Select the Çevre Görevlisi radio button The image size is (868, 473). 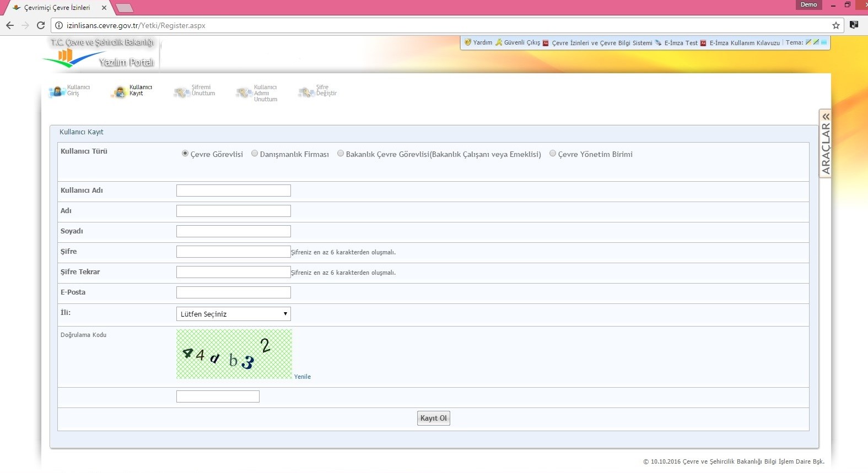pos(185,154)
